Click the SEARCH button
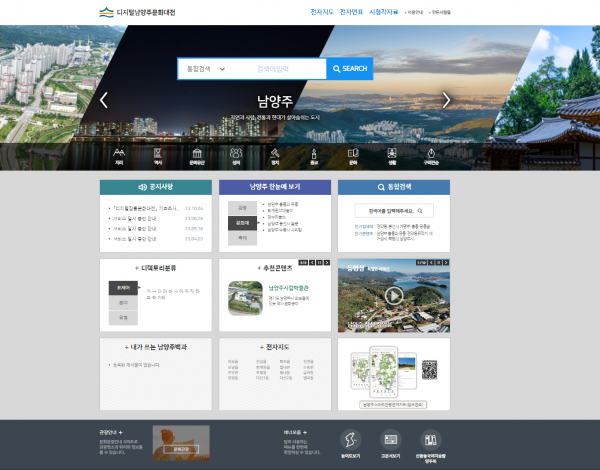Viewport: 600px width, 470px height. click(349, 69)
